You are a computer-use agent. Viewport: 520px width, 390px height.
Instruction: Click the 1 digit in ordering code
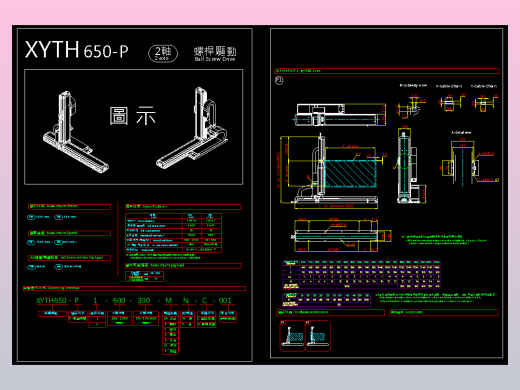[x=95, y=300]
